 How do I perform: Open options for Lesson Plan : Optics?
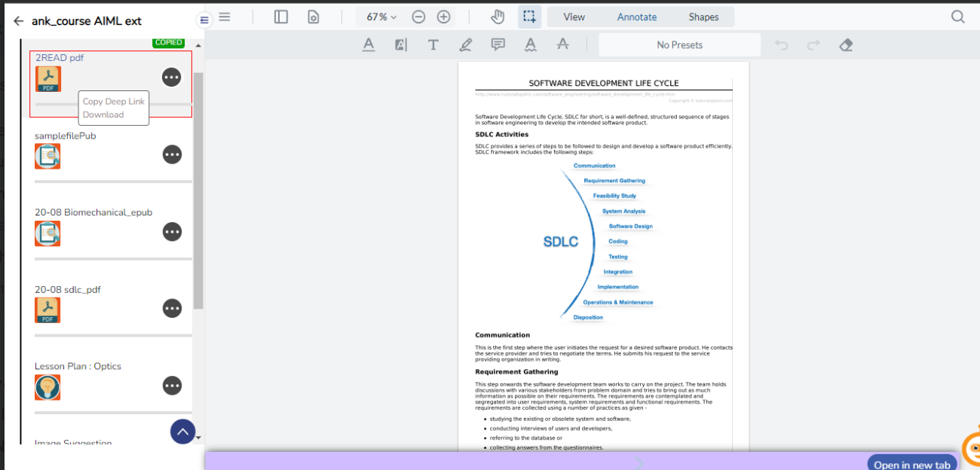(172, 385)
